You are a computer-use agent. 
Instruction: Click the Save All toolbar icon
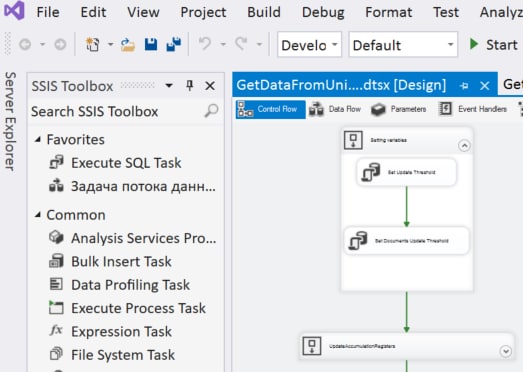173,44
